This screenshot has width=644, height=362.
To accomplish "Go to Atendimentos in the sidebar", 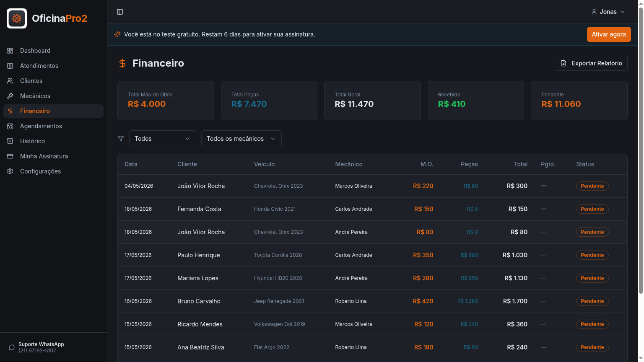I will click(54, 66).
